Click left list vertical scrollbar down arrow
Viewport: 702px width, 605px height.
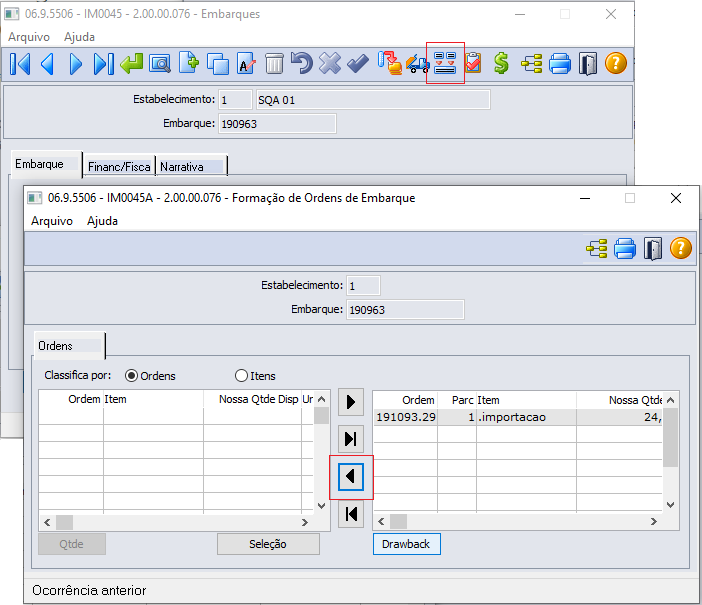click(x=321, y=506)
